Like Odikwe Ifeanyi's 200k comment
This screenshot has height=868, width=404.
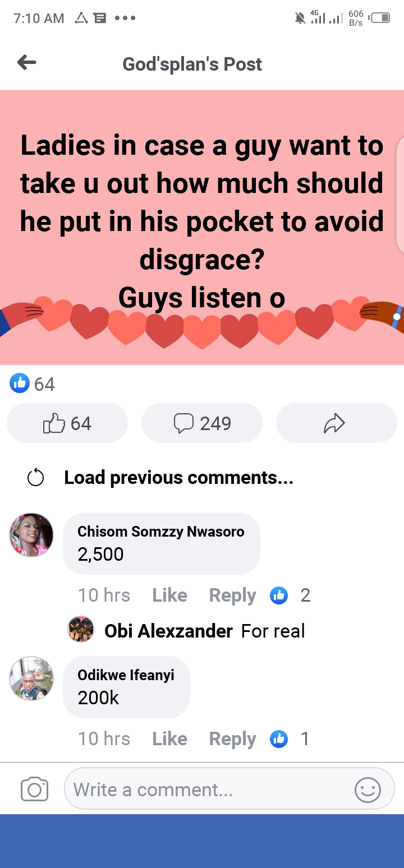pos(169,738)
